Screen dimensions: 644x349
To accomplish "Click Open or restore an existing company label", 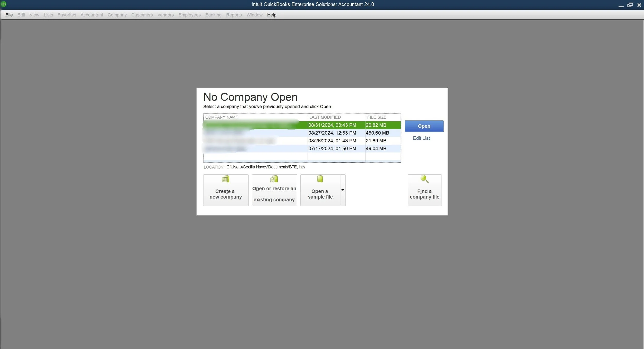I will (x=274, y=194).
